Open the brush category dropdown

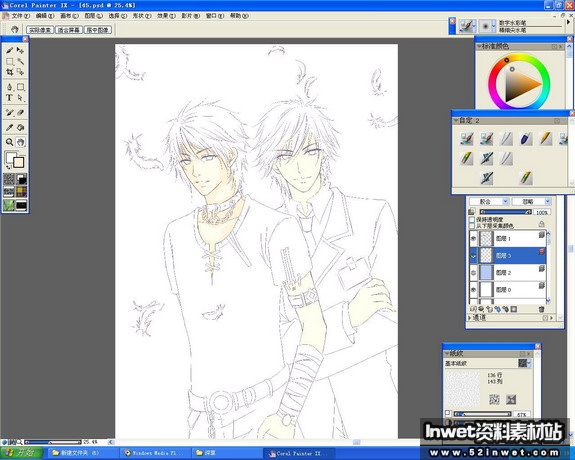[468, 26]
